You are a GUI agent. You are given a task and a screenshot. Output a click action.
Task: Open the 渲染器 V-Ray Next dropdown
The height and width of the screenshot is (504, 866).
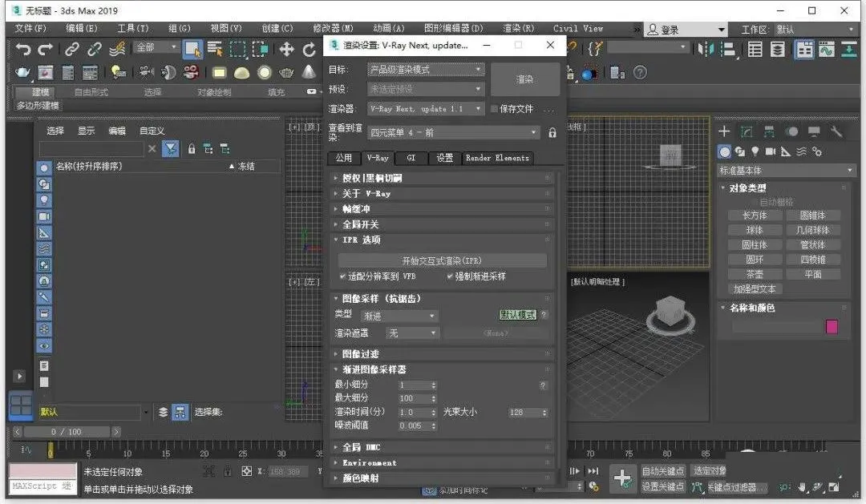point(425,109)
